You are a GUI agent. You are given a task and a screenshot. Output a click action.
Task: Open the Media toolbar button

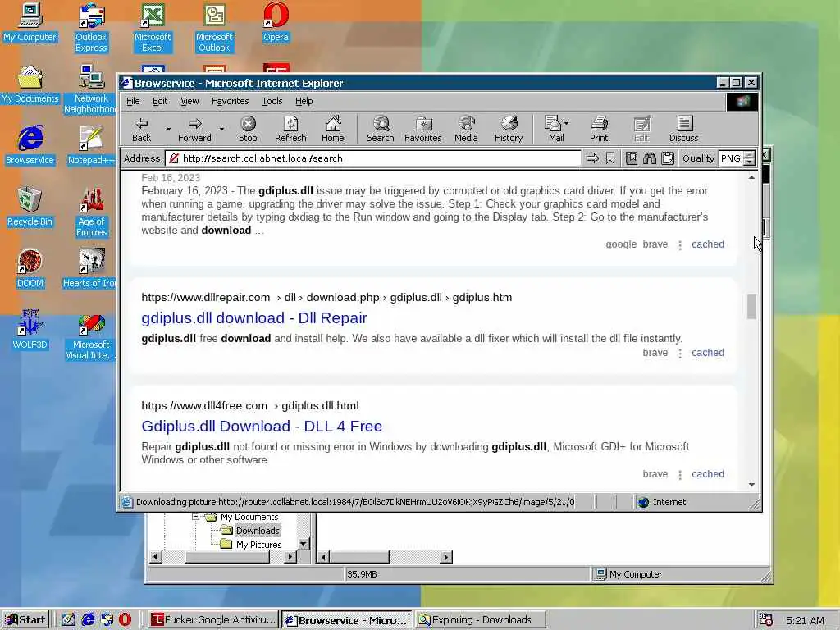[x=466, y=129]
